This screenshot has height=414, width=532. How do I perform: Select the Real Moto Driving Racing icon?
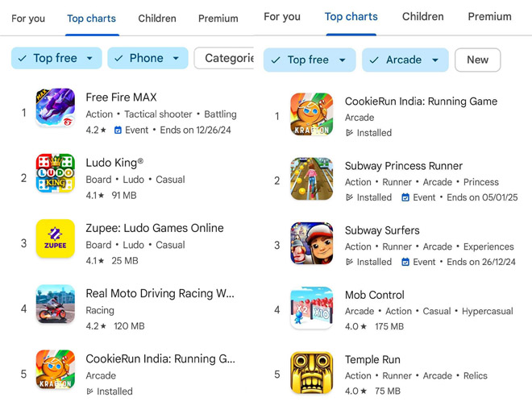(56, 304)
